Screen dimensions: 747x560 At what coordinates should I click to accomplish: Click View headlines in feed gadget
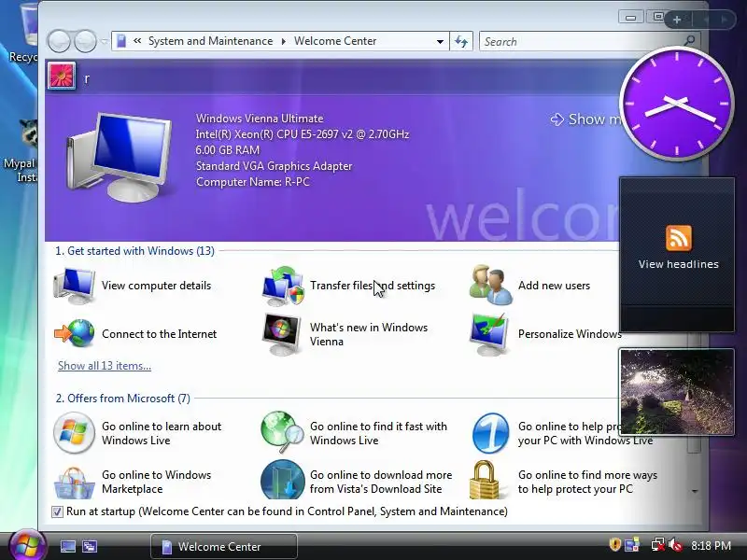tap(679, 264)
